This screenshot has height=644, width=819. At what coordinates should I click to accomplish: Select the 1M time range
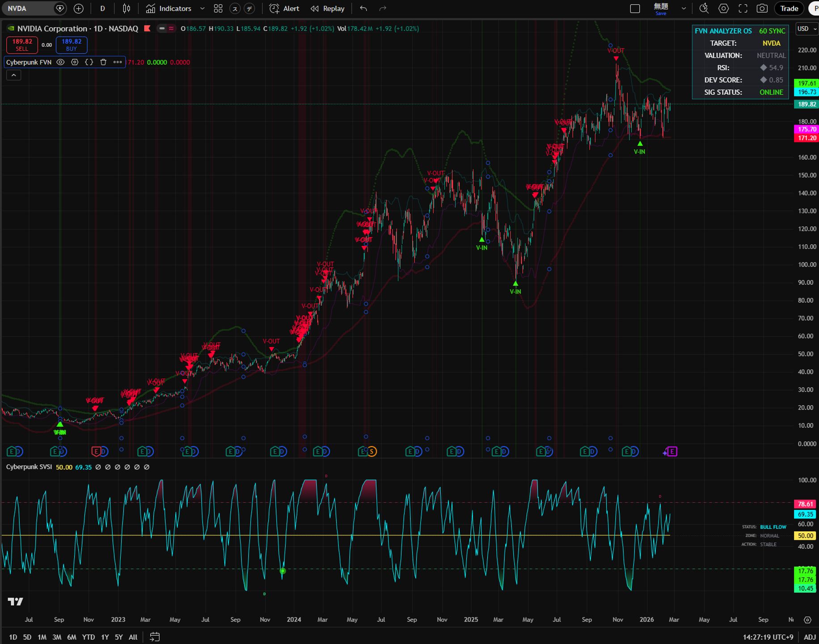[42, 637]
